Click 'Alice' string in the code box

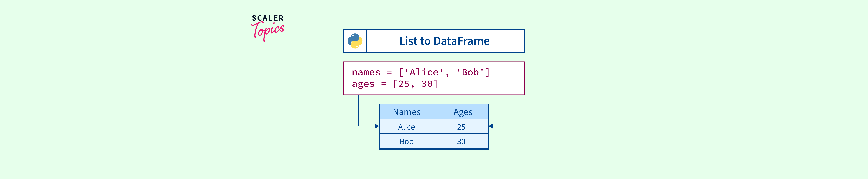tap(424, 72)
